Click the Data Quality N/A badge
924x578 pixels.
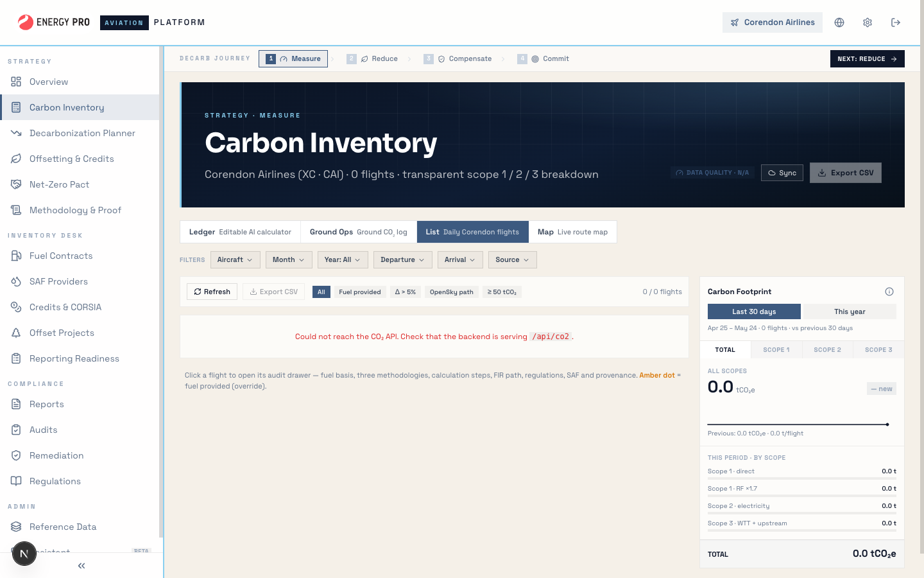coord(712,173)
